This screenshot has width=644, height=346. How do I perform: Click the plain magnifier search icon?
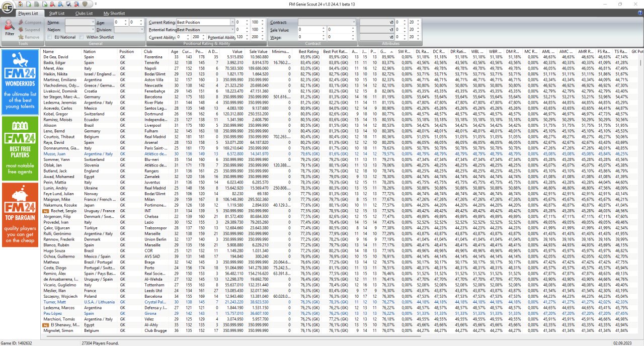coord(68,4)
